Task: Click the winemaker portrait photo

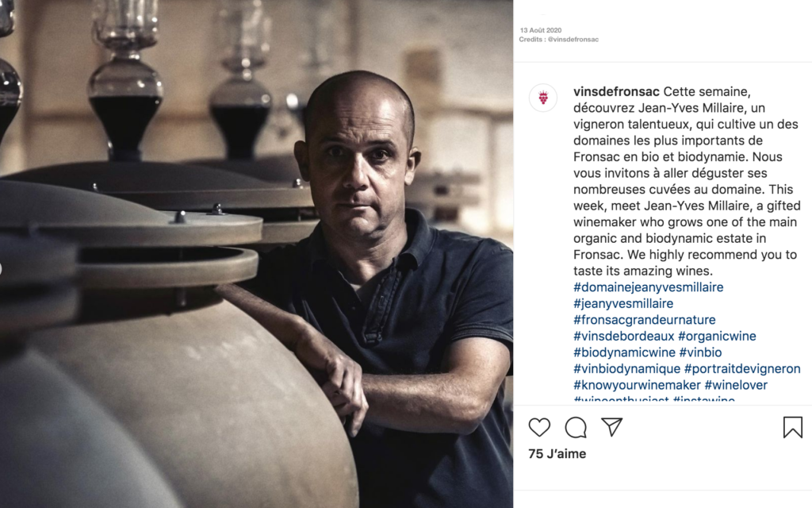Action: (x=256, y=254)
